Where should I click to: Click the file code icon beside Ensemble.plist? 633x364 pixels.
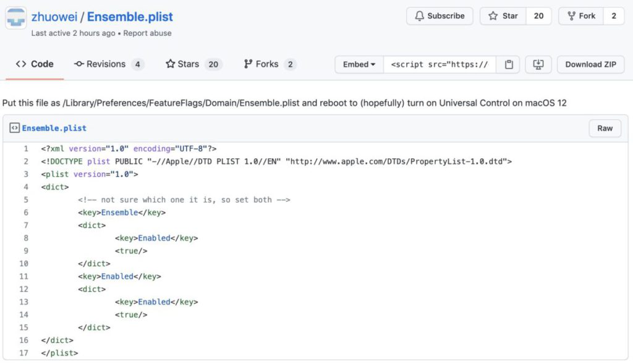click(x=15, y=128)
